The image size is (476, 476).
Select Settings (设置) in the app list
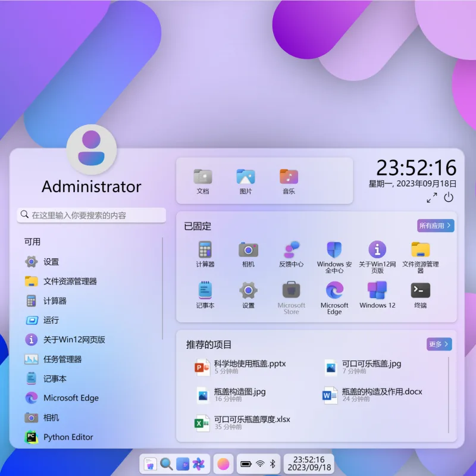(x=91, y=262)
